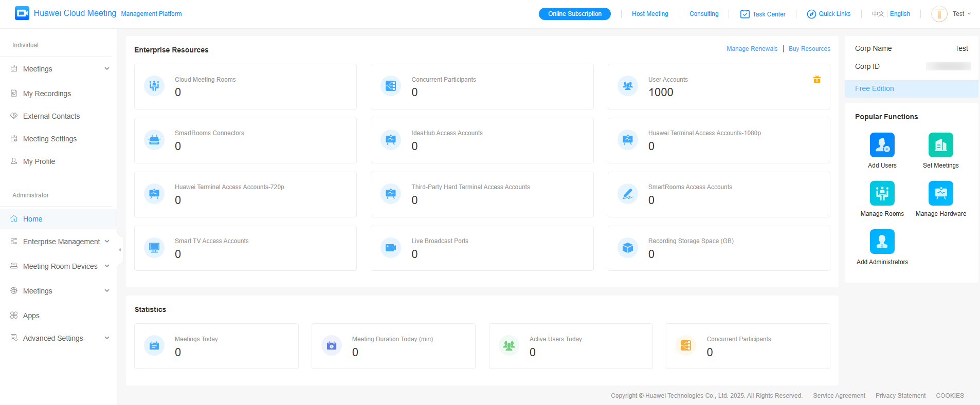This screenshot has width=980, height=405.
Task: Click the Huawei Terminal Access Accounts-720p icon
Action: pos(154,194)
